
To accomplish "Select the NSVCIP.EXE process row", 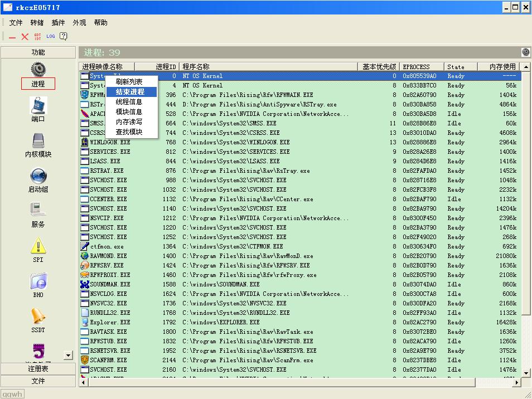I will pos(300,218).
